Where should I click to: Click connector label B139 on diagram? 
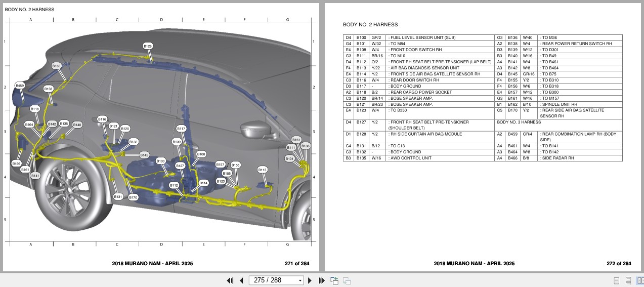click(x=176, y=142)
